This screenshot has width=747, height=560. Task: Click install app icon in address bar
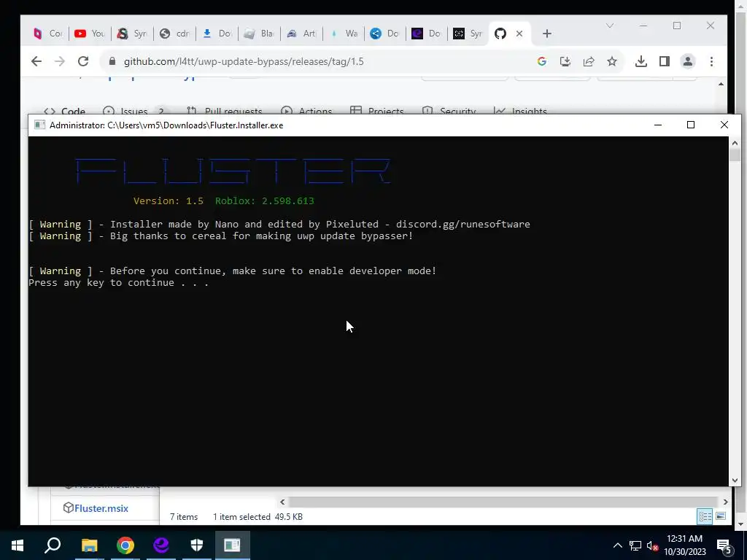click(565, 61)
